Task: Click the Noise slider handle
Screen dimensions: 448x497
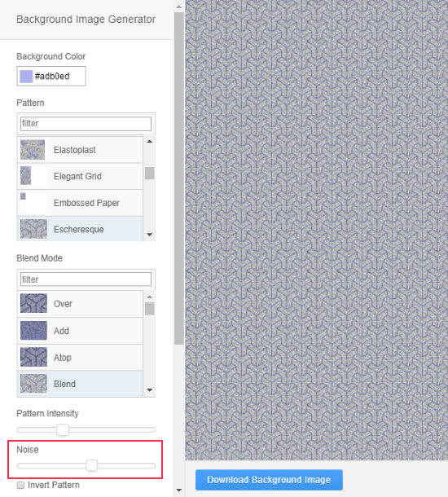Action: click(x=92, y=465)
